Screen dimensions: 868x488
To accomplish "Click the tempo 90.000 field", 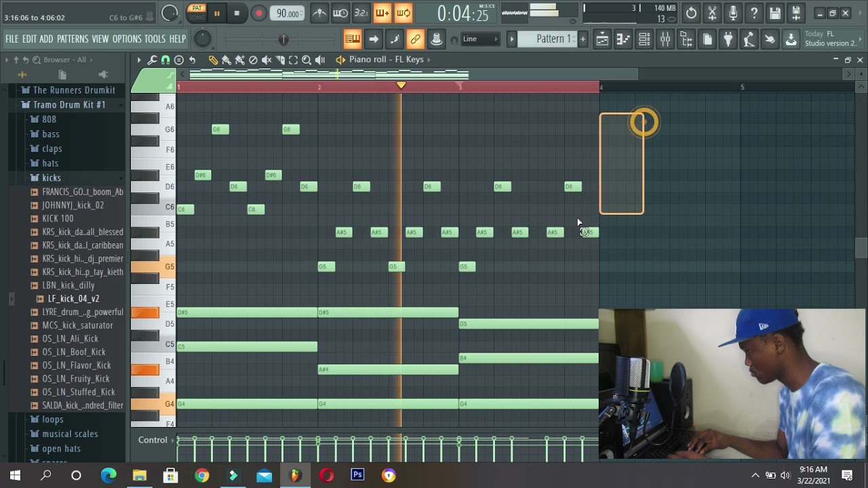I will coord(288,14).
